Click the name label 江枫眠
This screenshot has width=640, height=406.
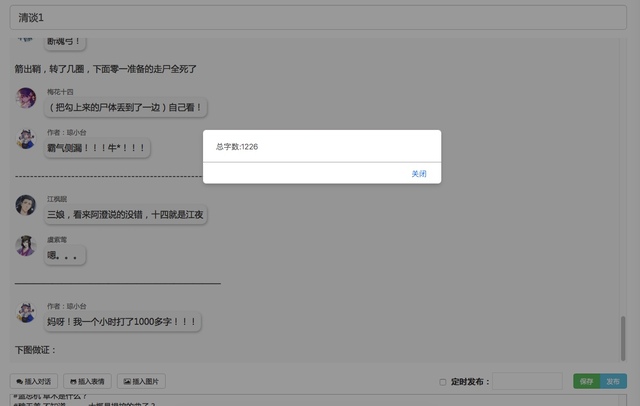pyautogui.click(x=57, y=199)
